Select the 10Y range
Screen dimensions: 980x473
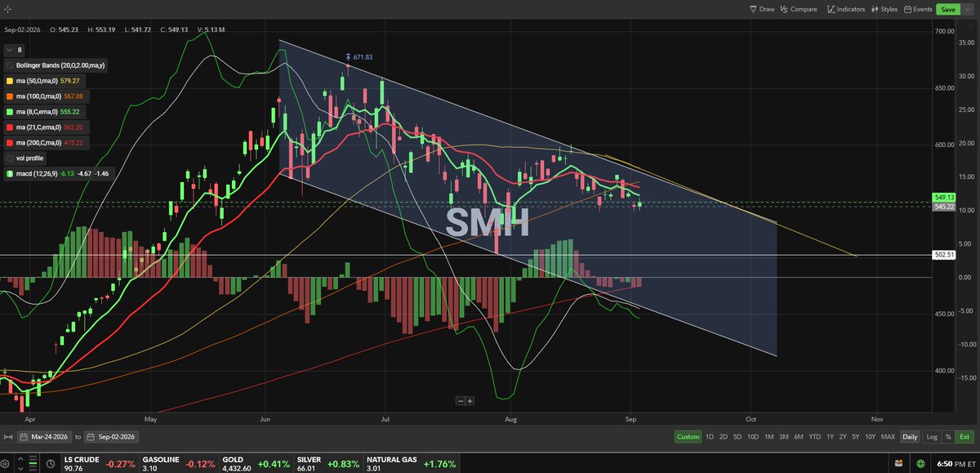coord(871,436)
